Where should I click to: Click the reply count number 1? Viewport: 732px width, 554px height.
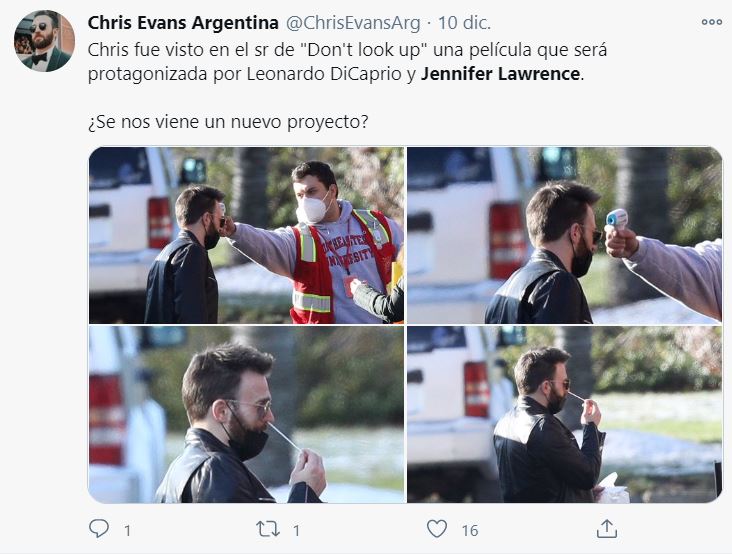point(127,531)
